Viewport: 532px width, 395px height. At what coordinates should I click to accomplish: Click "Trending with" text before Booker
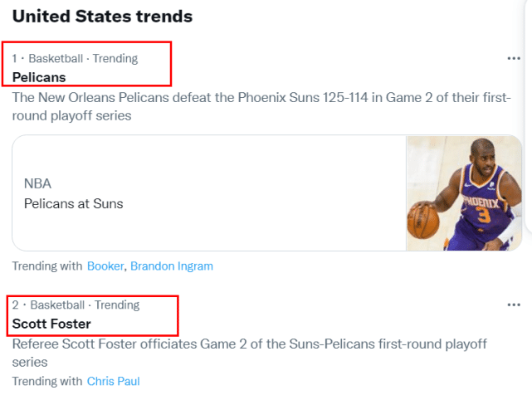coord(47,266)
